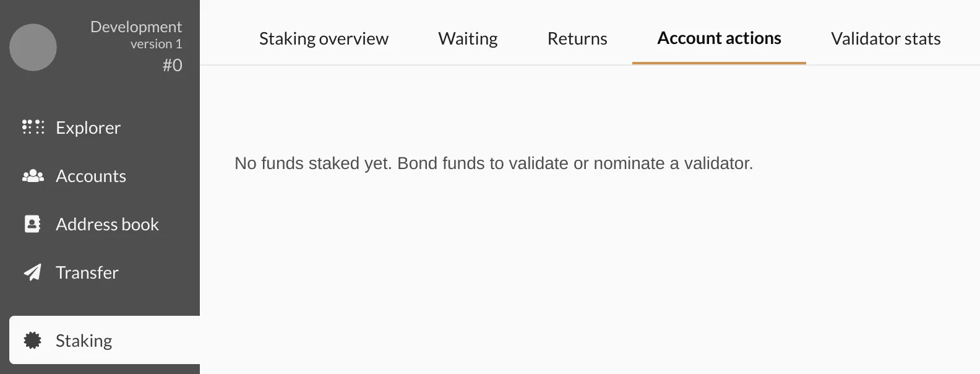
Task: Click the 'No funds staked yet' message
Action: 494,163
